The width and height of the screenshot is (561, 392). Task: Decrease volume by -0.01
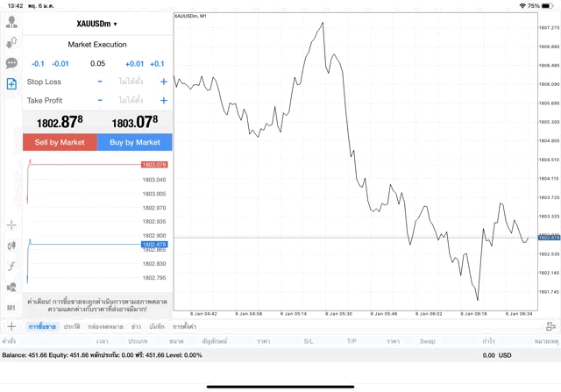click(60, 64)
